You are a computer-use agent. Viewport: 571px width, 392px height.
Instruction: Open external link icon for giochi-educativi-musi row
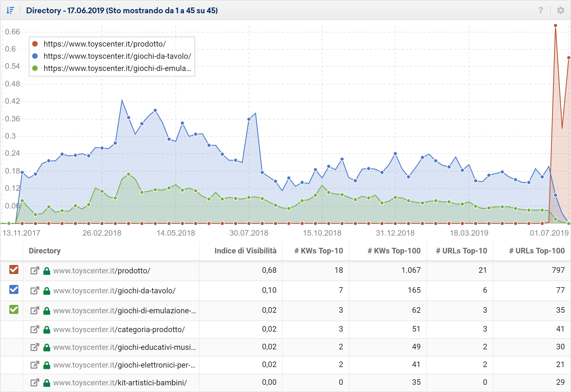coord(35,347)
